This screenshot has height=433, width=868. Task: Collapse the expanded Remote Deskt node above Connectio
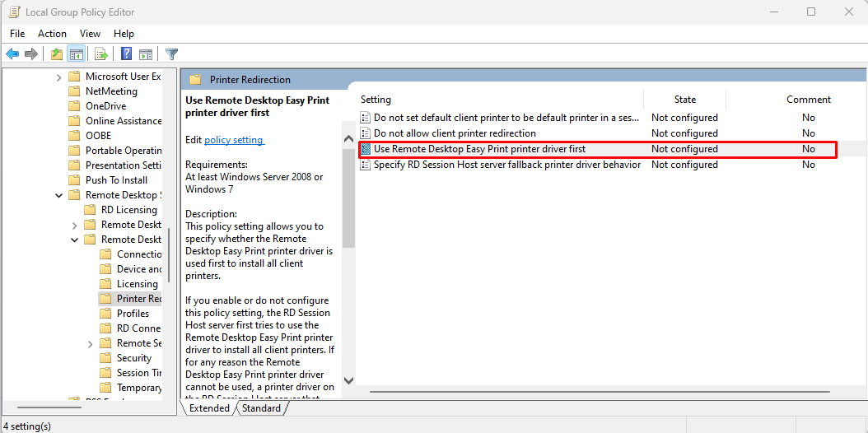click(x=74, y=240)
